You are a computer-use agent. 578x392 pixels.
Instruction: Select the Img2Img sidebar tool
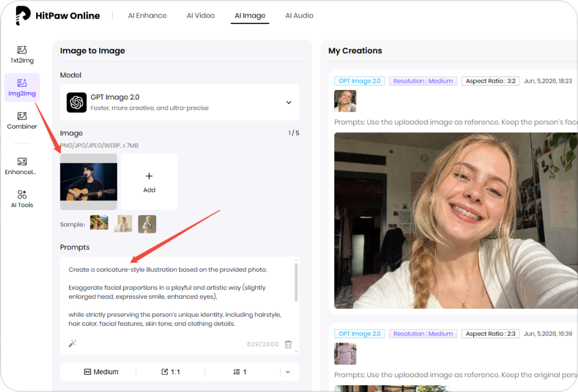click(x=22, y=88)
